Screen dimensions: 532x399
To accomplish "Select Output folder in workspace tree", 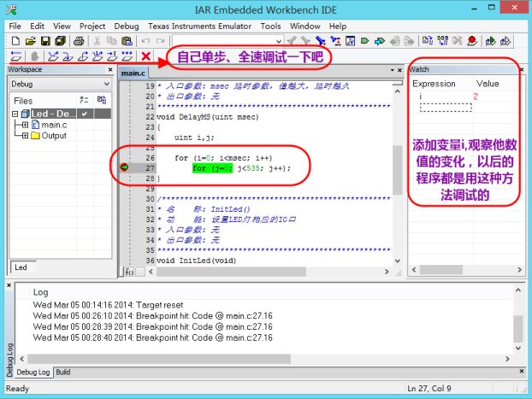I will click(x=54, y=136).
